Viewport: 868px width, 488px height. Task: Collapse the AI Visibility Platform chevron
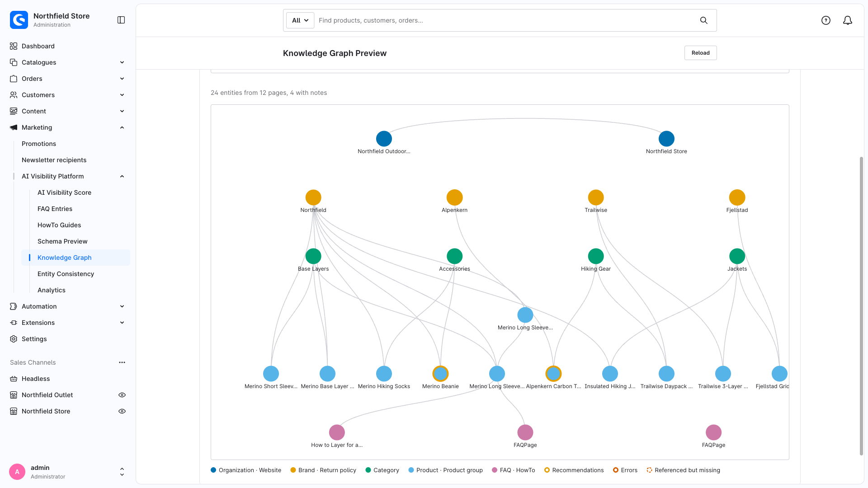pos(122,176)
